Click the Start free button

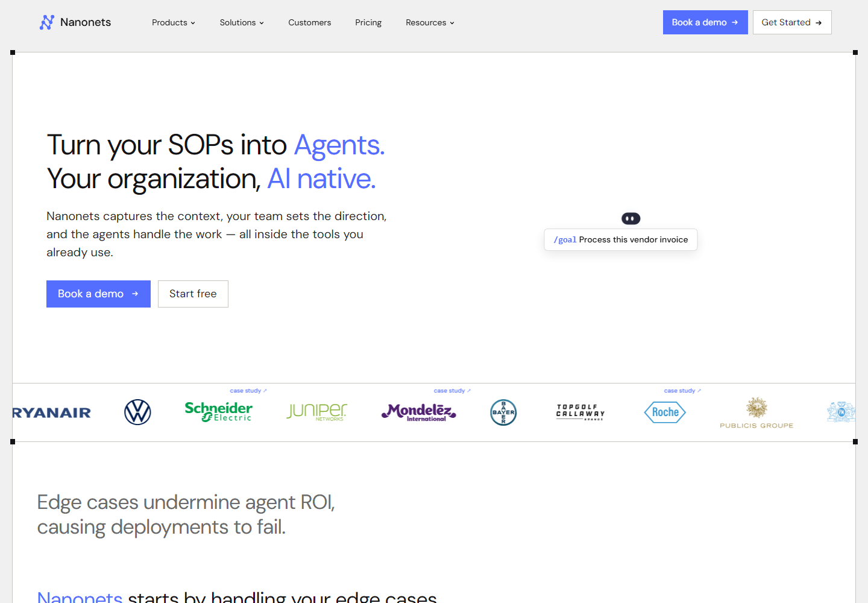coord(193,294)
